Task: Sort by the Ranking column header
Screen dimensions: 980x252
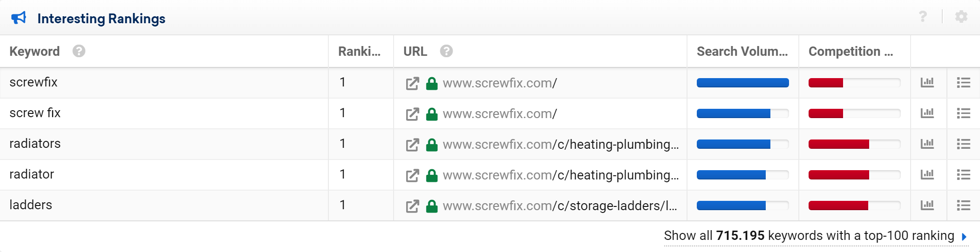Action: pyautogui.click(x=359, y=51)
